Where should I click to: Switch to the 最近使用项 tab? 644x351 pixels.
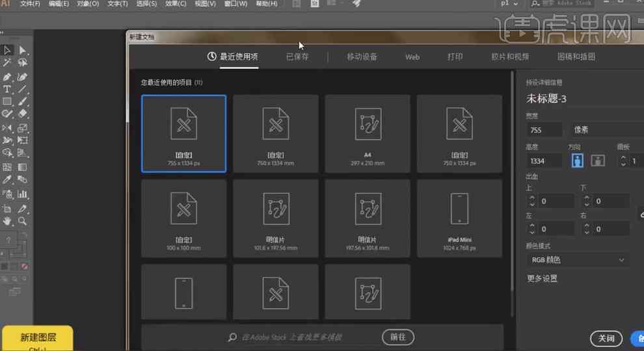click(233, 57)
